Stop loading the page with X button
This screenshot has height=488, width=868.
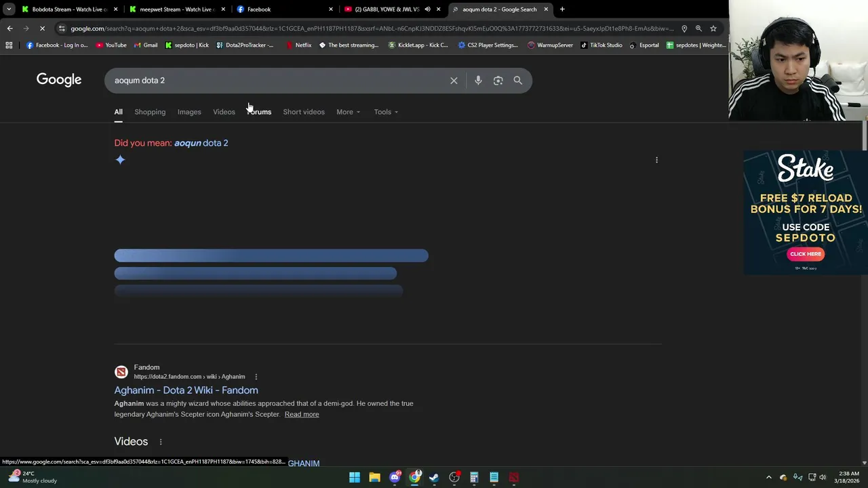click(x=42, y=28)
